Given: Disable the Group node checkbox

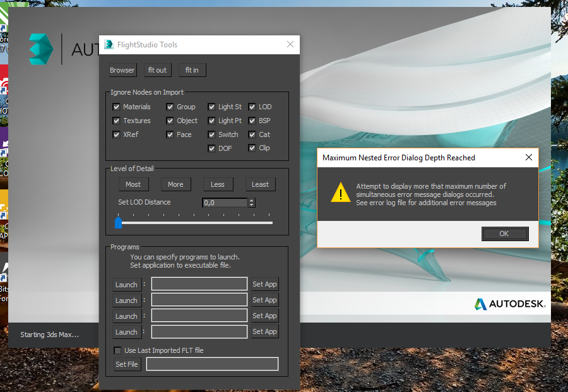Looking at the screenshot, I should coord(169,106).
